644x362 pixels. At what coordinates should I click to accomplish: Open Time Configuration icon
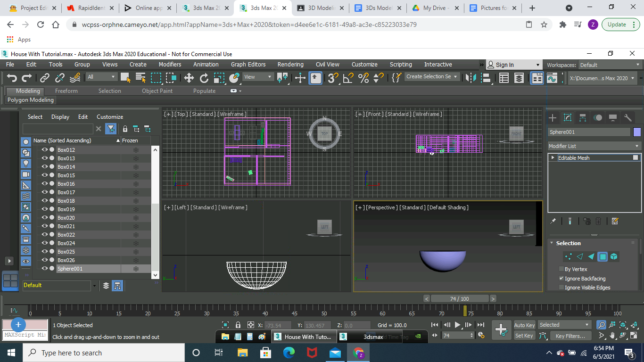coord(481,336)
